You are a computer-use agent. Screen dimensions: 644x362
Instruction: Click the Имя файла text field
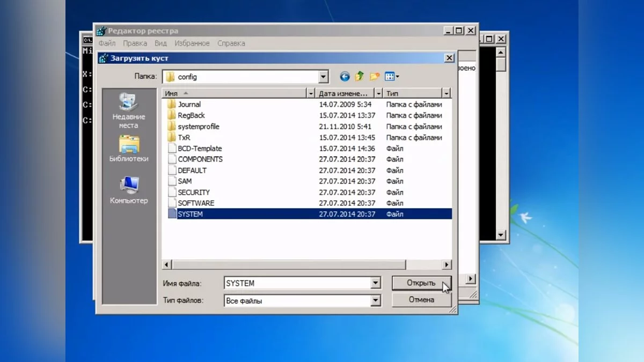point(297,283)
